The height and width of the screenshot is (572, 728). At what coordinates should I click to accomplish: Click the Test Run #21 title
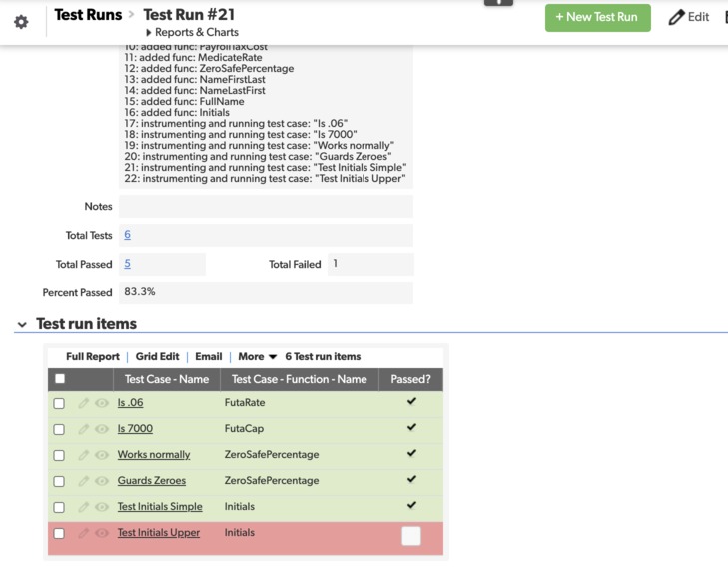189,15
